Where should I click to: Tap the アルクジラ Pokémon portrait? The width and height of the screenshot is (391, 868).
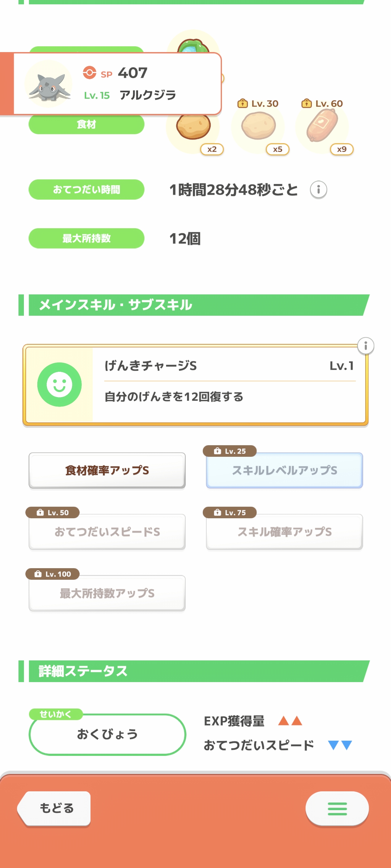(x=49, y=85)
